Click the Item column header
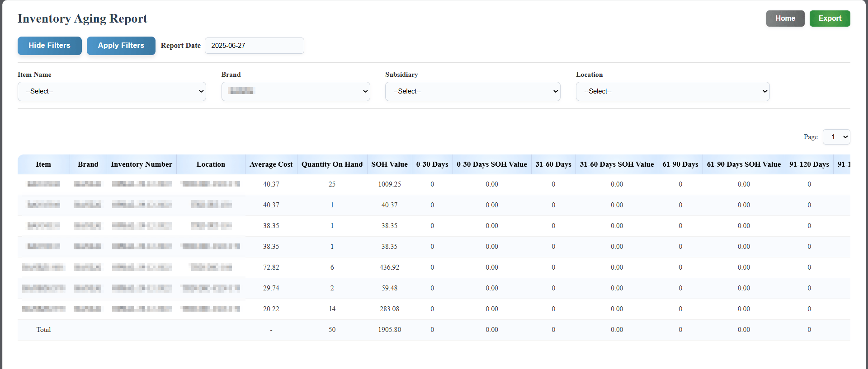 [x=43, y=164]
